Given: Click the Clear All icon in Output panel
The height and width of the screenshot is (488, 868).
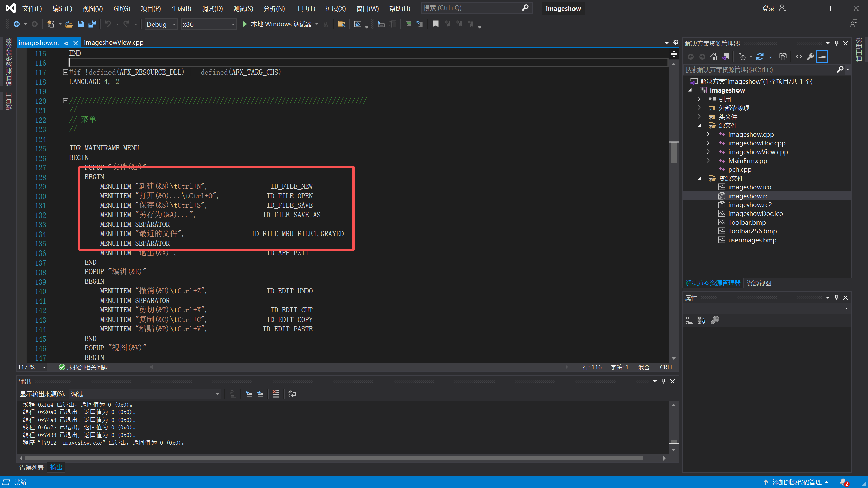Looking at the screenshot, I should [276, 394].
